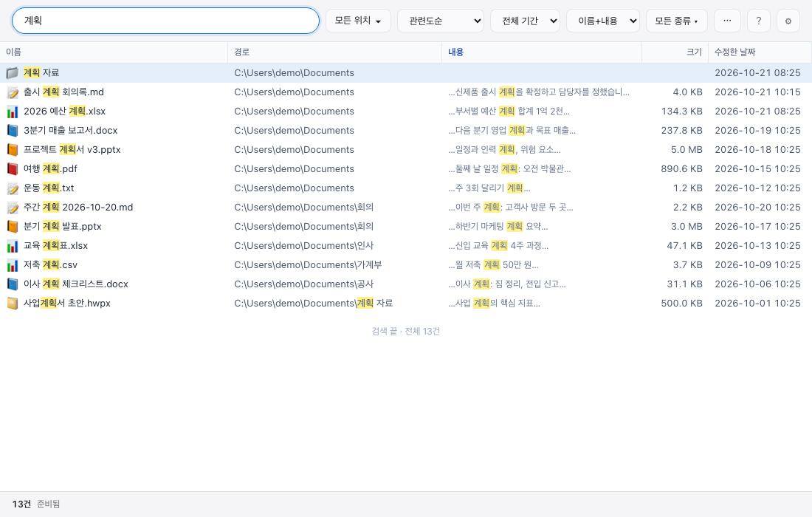
Task: Select file name 프로젝트 계획서 v3.pptx
Action: click(x=72, y=149)
